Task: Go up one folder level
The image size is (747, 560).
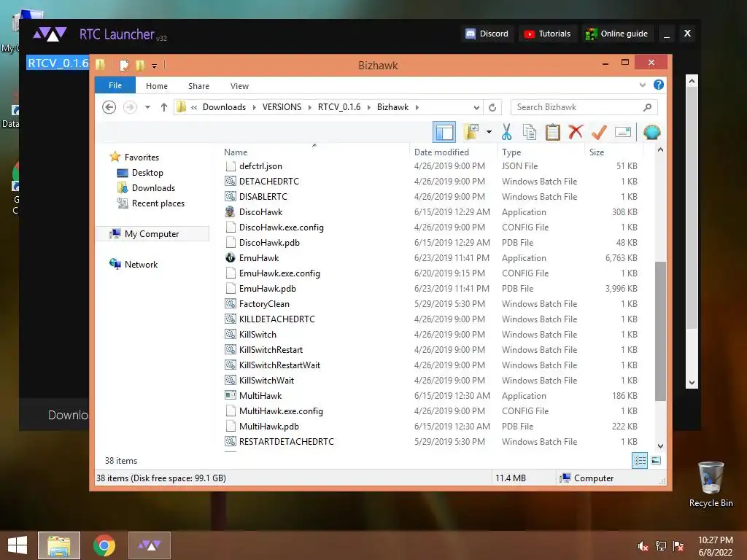Action: [x=164, y=107]
